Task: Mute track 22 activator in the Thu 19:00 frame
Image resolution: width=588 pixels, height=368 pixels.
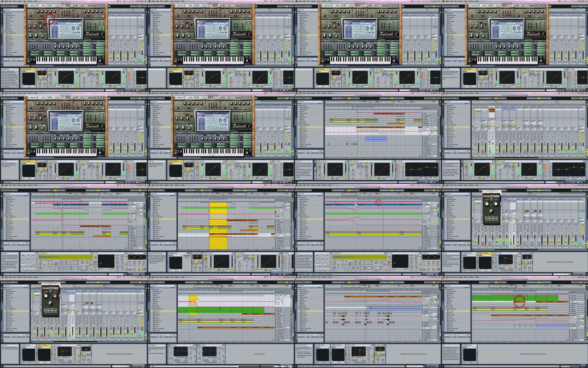Action: pyautogui.click(x=504, y=240)
